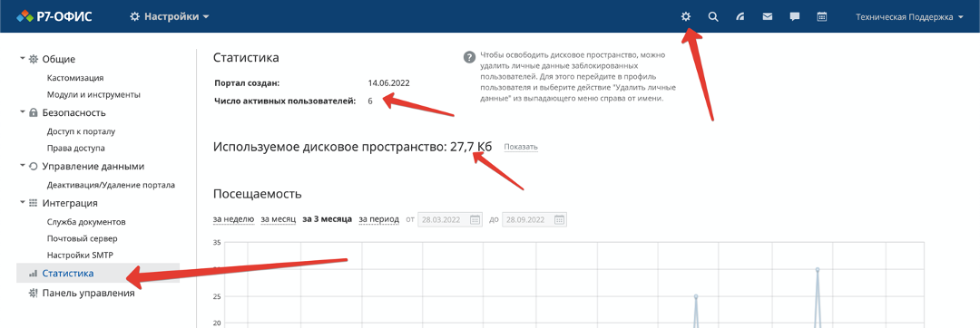This screenshot has width=980, height=328.
Task: Open the feed icon in top bar
Action: (x=740, y=17)
